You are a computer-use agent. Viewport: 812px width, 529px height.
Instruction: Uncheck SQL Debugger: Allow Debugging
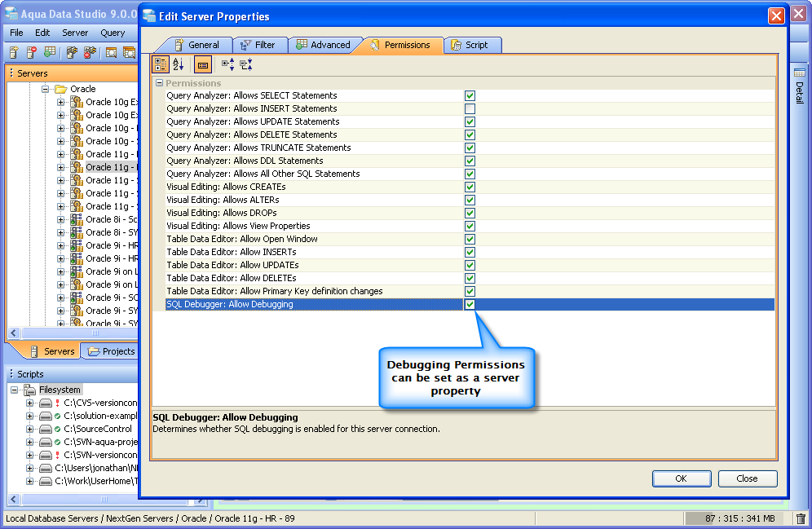point(470,304)
